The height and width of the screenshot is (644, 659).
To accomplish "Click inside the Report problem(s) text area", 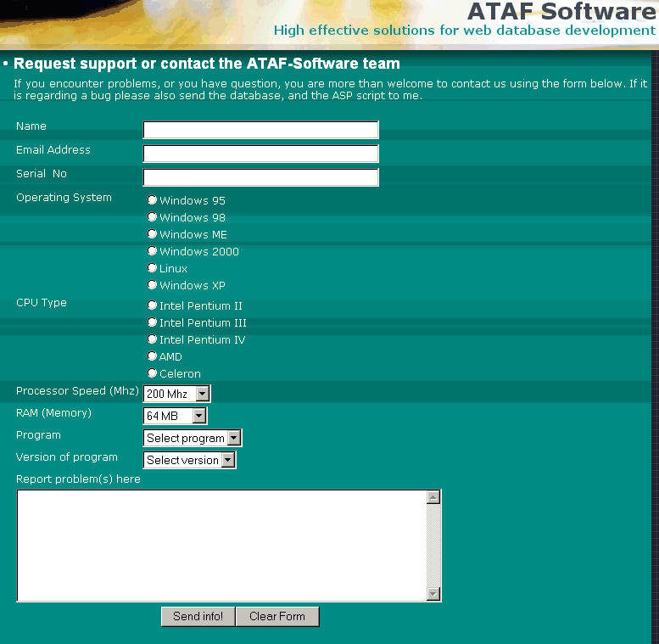I will 221,546.
